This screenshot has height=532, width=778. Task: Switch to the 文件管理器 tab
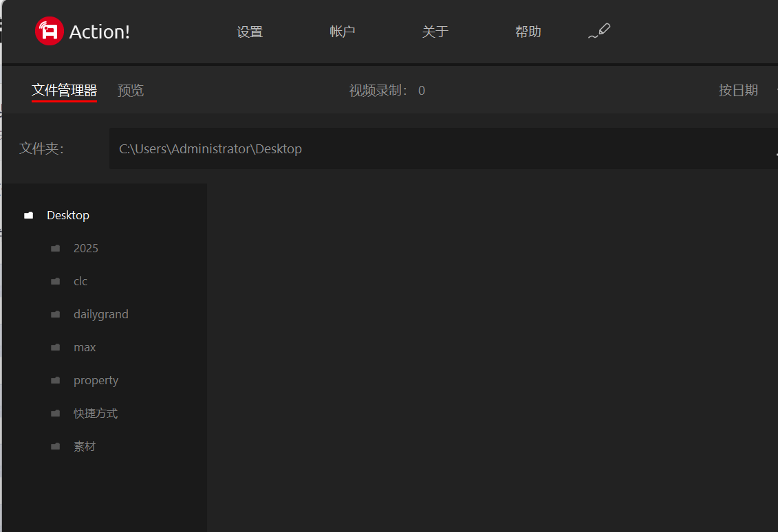(x=64, y=90)
